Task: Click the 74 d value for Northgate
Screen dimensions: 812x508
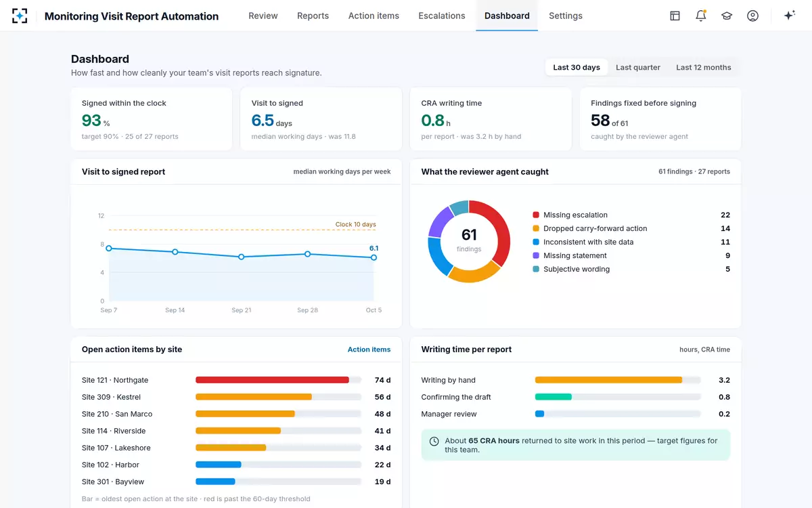Action: (383, 380)
